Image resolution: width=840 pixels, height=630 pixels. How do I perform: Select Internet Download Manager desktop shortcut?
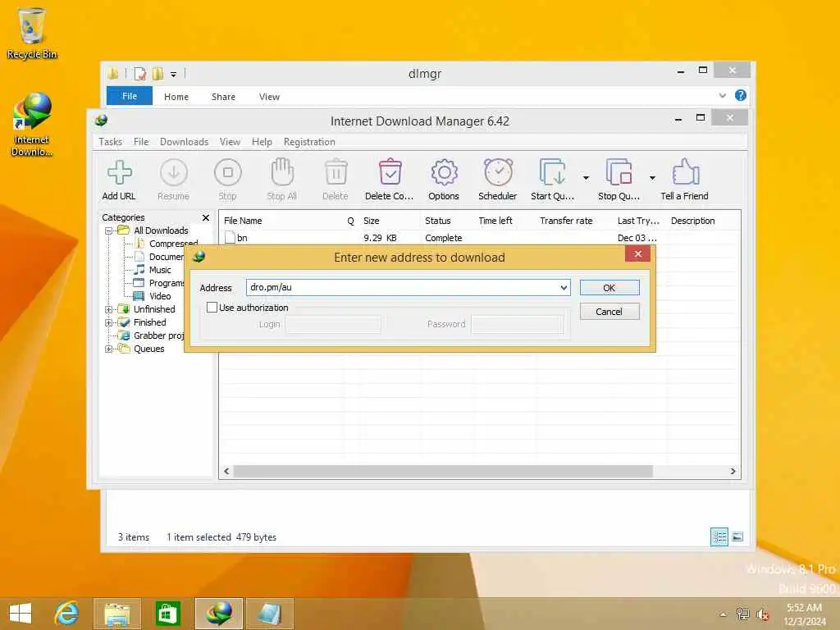point(32,125)
